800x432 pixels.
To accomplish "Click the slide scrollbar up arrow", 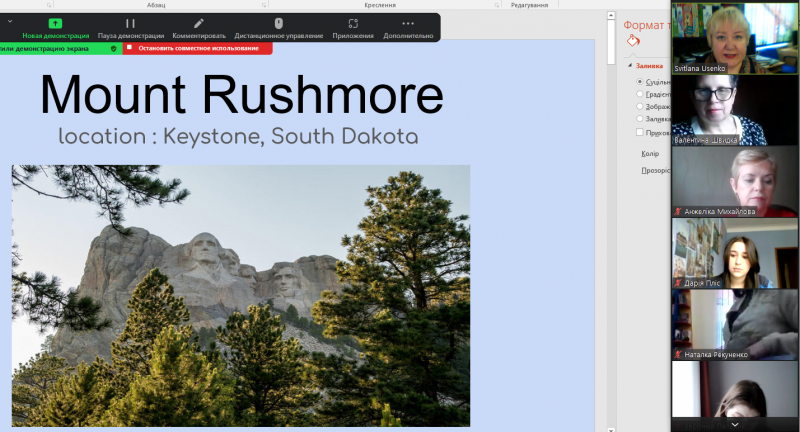I will [x=611, y=15].
